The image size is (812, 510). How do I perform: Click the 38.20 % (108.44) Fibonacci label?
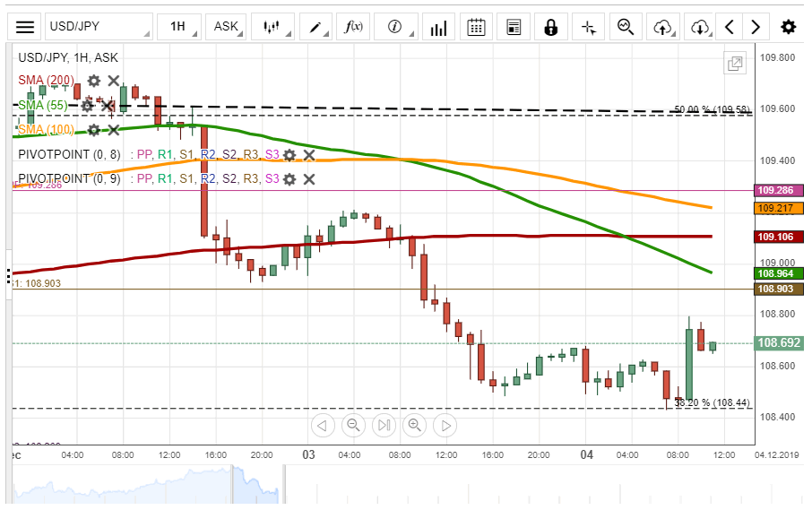712,402
